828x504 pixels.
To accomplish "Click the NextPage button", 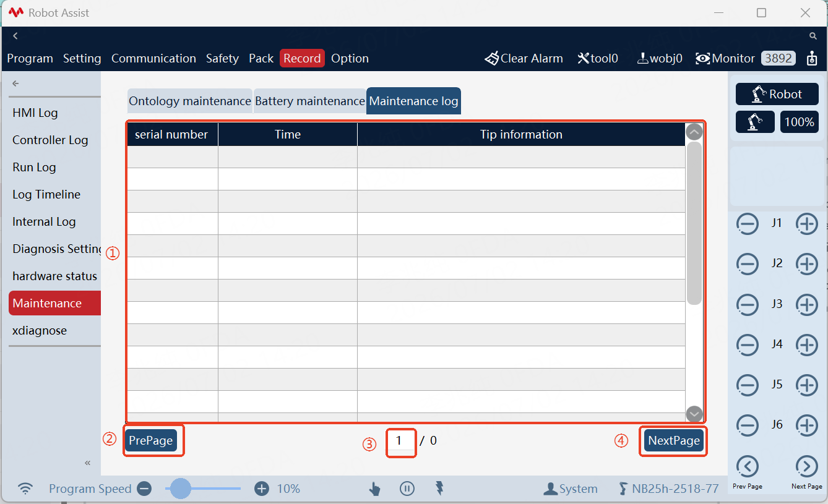I will [x=674, y=440].
